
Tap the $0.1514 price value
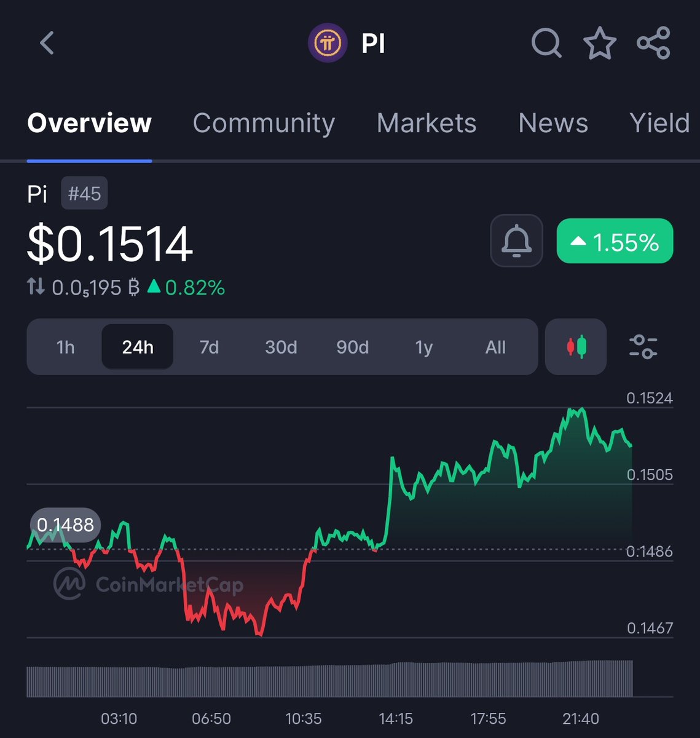[110, 244]
